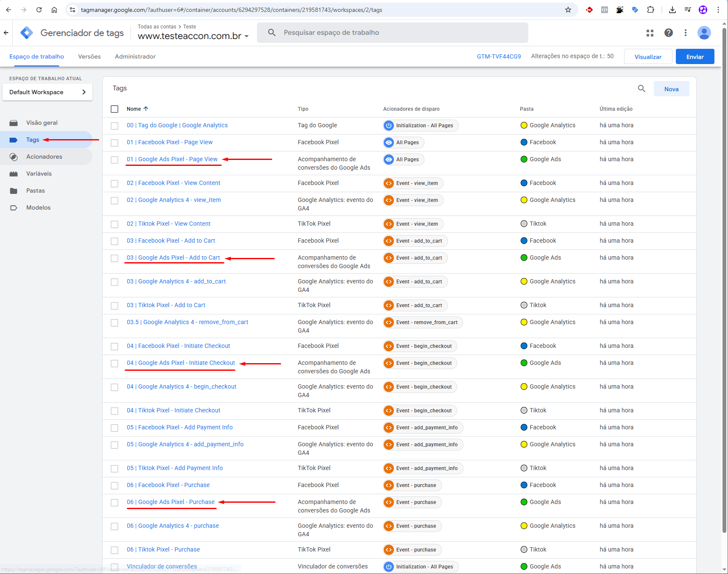
Task: Open Variáveis in the sidebar
Action: pos(39,174)
